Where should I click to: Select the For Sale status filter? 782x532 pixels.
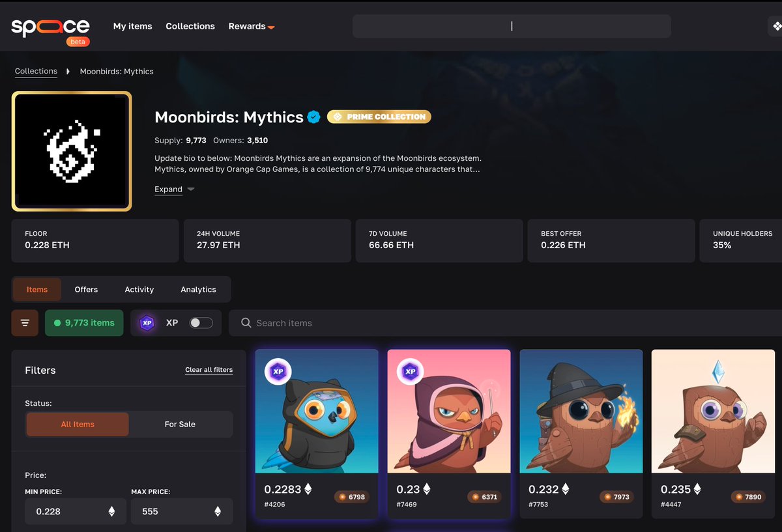tap(180, 424)
